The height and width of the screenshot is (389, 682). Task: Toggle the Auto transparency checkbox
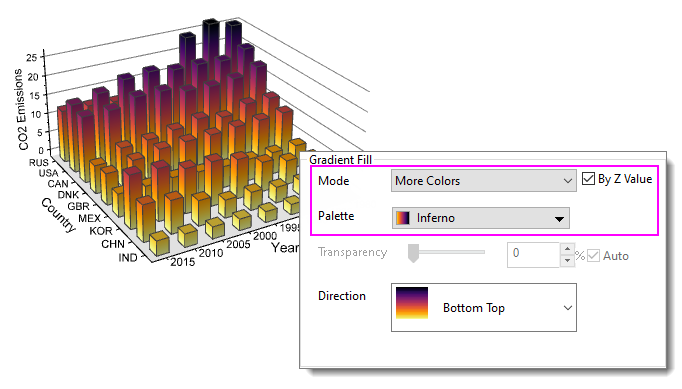[593, 255]
